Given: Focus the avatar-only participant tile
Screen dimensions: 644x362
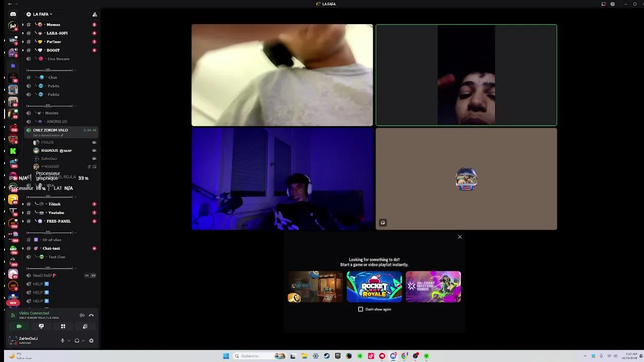Looking at the screenshot, I should [x=466, y=178].
